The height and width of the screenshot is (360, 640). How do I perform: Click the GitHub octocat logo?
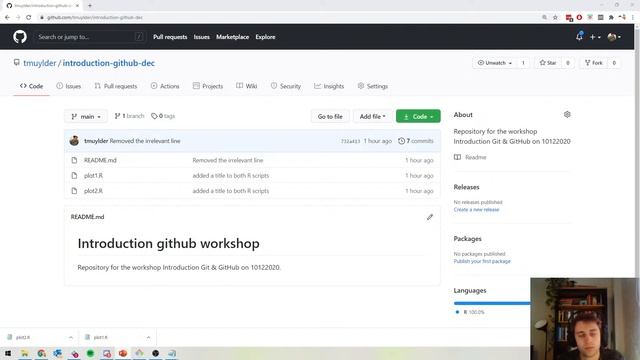click(x=20, y=37)
